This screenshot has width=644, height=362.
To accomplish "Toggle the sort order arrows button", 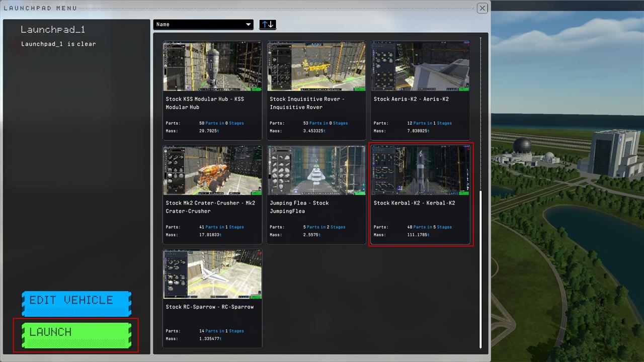I will (x=267, y=25).
